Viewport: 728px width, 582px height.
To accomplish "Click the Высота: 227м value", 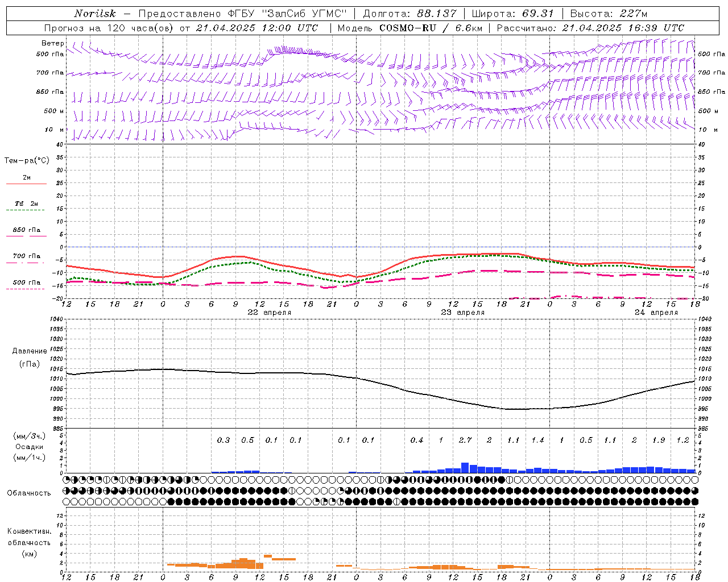I will (608, 14).
